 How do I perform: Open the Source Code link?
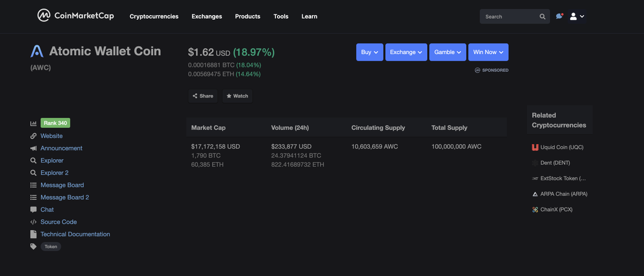pos(58,222)
